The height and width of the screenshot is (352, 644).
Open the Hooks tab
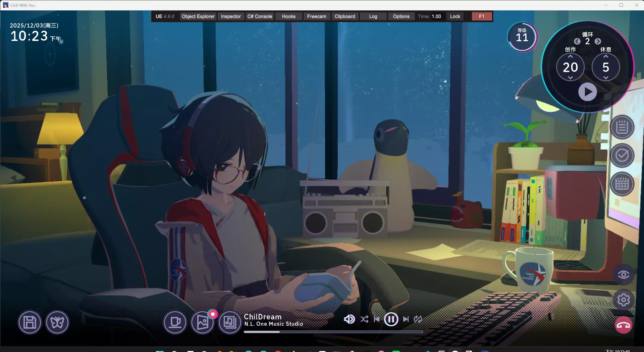click(x=289, y=16)
